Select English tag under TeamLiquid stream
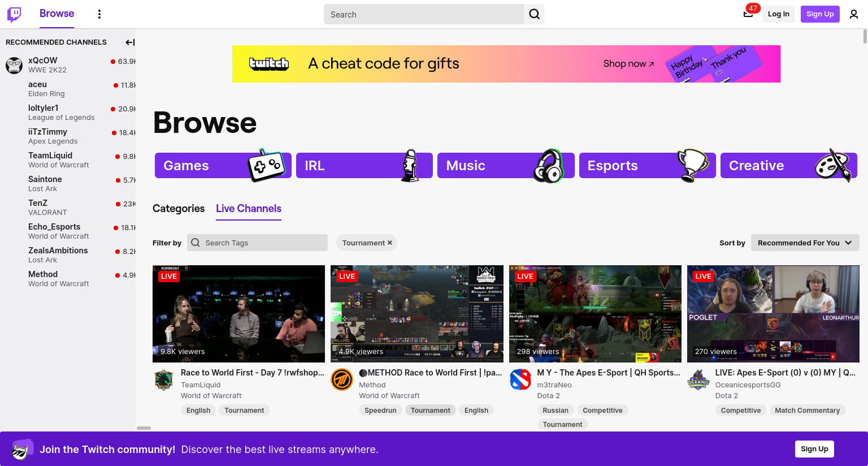Viewport: 868px width, 466px height. click(198, 411)
